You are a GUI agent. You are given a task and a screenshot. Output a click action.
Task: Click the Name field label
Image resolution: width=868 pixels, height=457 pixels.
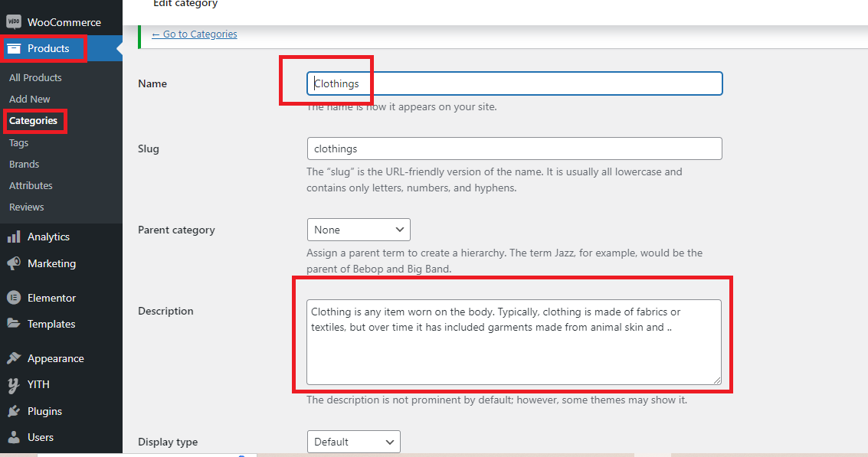tap(152, 83)
